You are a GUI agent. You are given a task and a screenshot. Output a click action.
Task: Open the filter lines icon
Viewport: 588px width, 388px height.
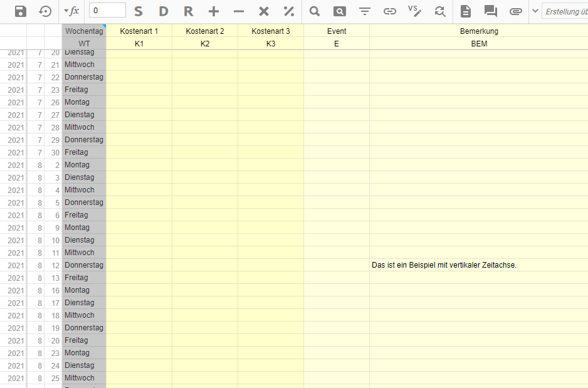pos(365,11)
